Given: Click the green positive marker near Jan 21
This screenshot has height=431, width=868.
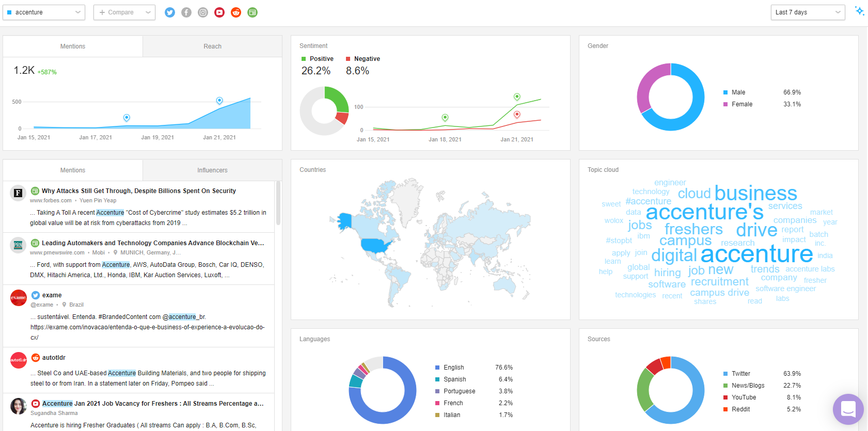Looking at the screenshot, I should (x=517, y=97).
